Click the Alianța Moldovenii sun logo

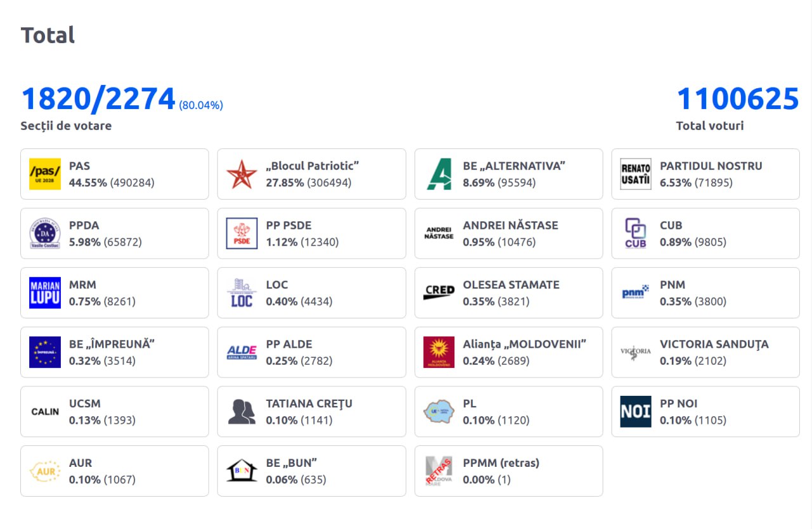point(439,353)
